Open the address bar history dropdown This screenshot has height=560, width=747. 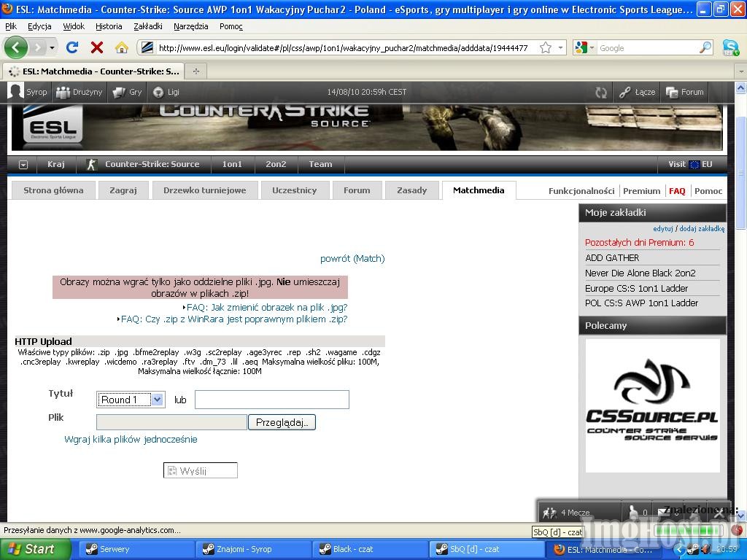coord(561,47)
